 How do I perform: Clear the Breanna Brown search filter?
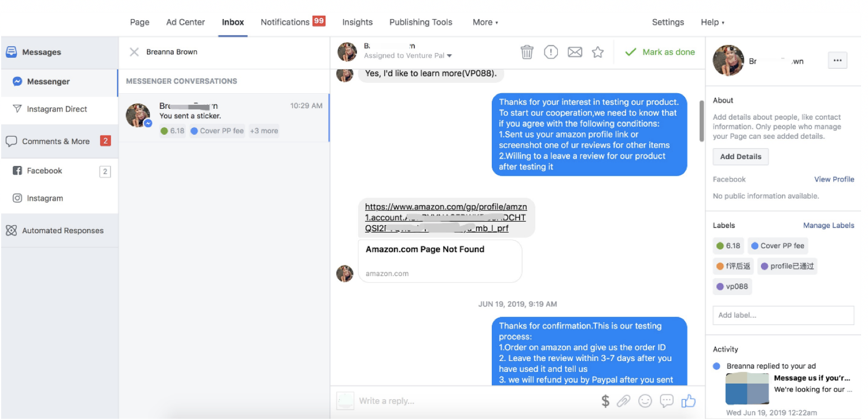point(134,52)
